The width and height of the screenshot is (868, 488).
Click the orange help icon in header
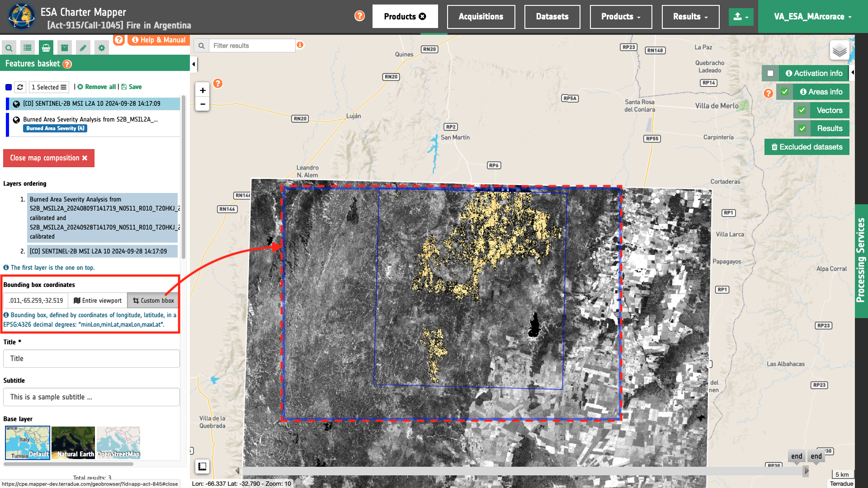tap(359, 16)
